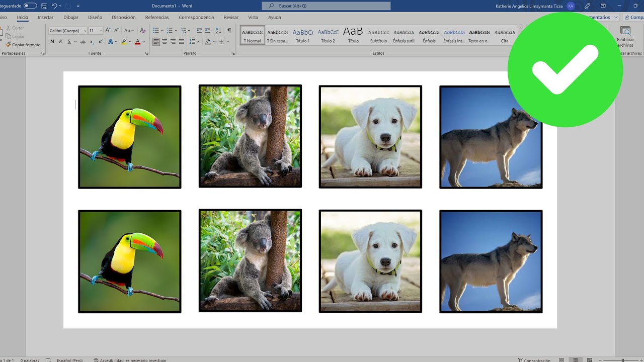
Task: Switch to the Dibujar tab
Action: click(71, 17)
